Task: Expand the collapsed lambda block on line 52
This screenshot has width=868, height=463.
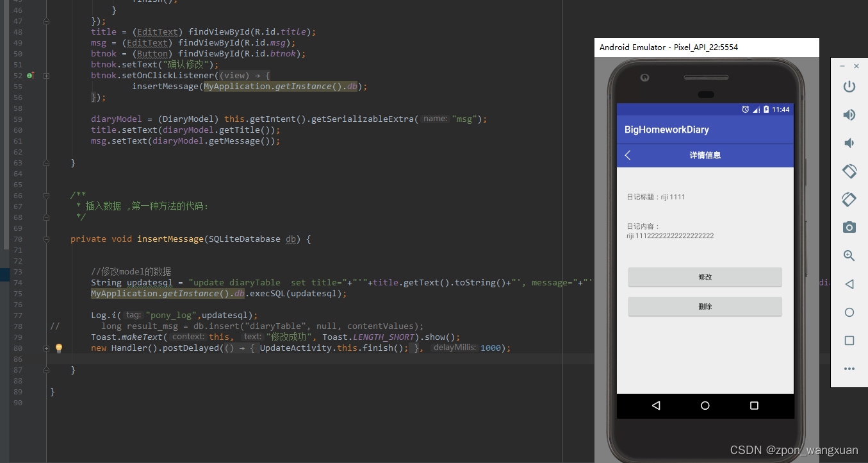Action: tap(45, 76)
